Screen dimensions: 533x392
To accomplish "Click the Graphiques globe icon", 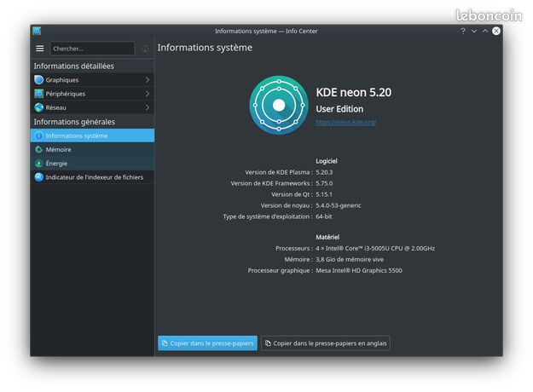I will [39, 80].
